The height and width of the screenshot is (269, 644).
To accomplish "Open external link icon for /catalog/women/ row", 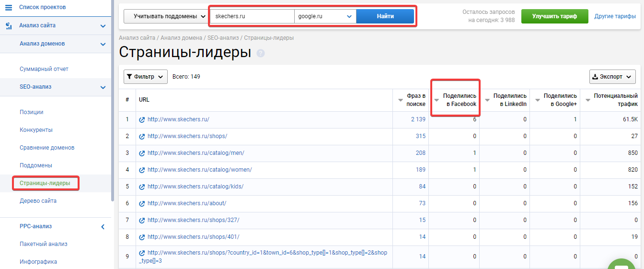I will tap(142, 170).
